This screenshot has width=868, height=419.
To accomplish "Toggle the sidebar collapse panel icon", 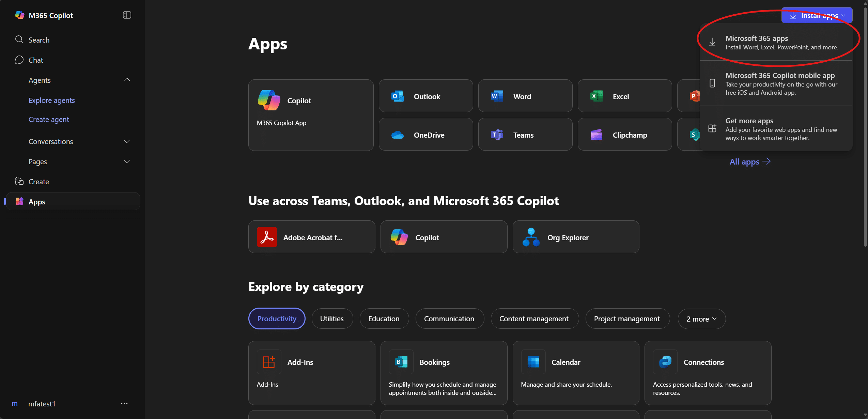I will pyautogui.click(x=127, y=15).
